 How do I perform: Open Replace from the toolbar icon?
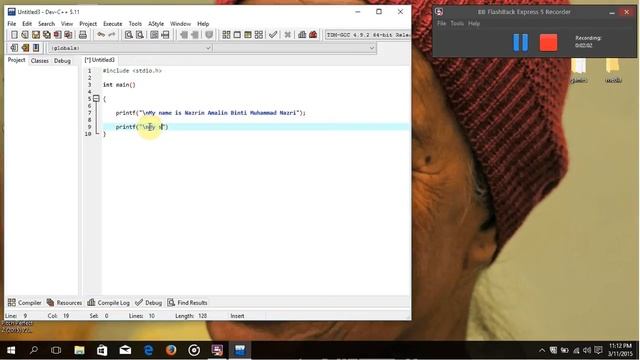(x=140, y=35)
